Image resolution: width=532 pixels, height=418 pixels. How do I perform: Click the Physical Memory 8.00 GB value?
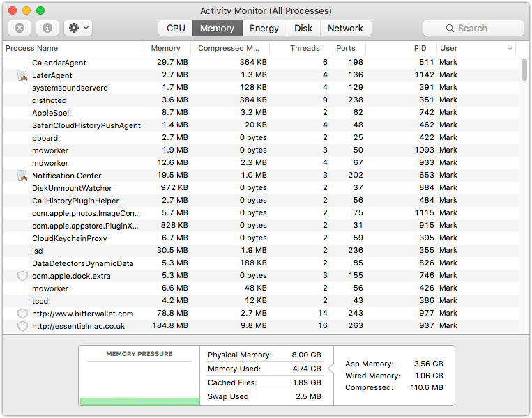pos(306,355)
